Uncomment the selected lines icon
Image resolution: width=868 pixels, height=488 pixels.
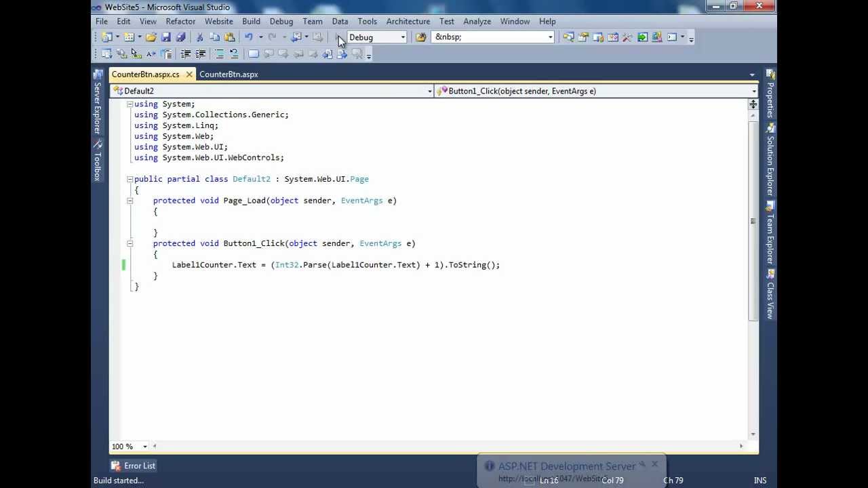[x=234, y=54]
